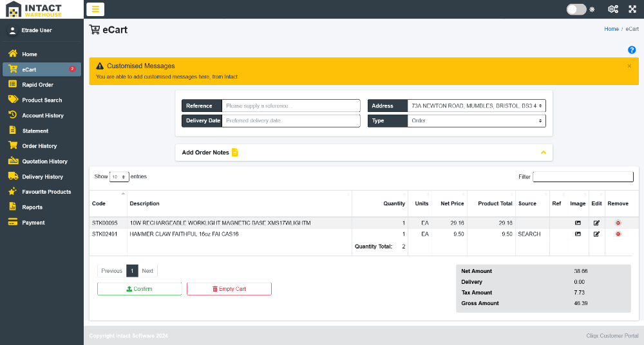Click the green Confirm button
This screenshot has height=345, width=644.
140,289
